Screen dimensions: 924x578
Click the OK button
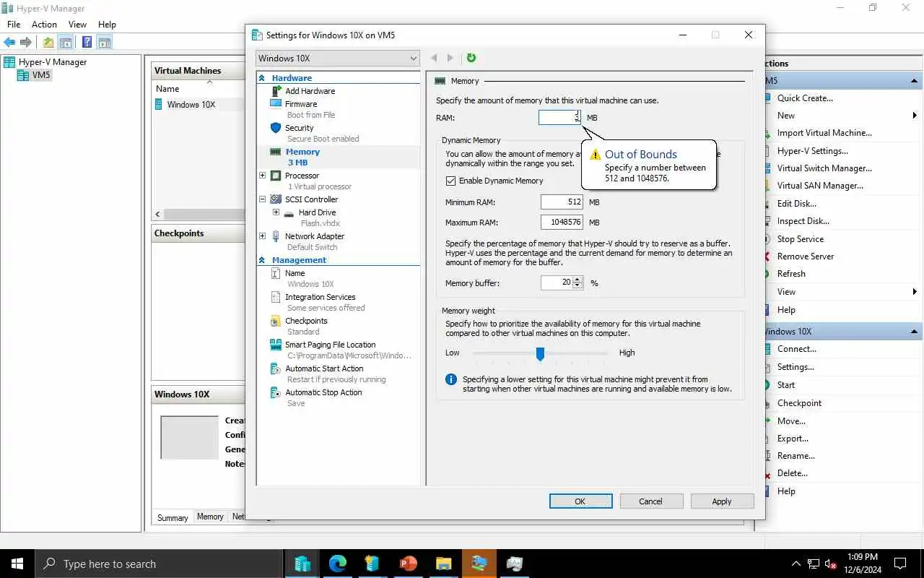(x=580, y=501)
